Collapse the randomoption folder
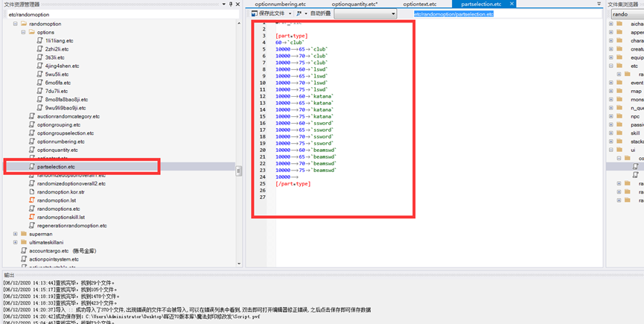This screenshot has width=644, height=324. [x=15, y=24]
